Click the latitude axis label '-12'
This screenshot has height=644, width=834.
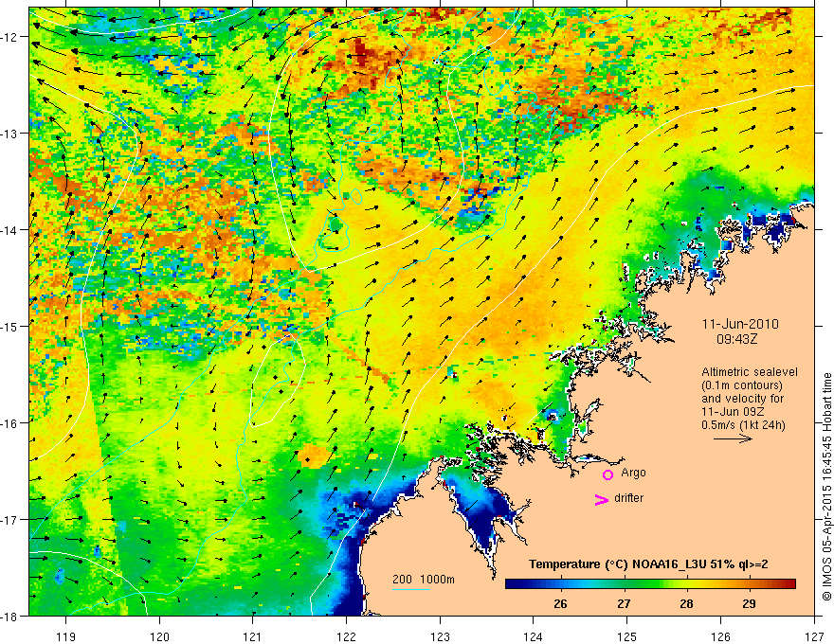click(x=10, y=36)
